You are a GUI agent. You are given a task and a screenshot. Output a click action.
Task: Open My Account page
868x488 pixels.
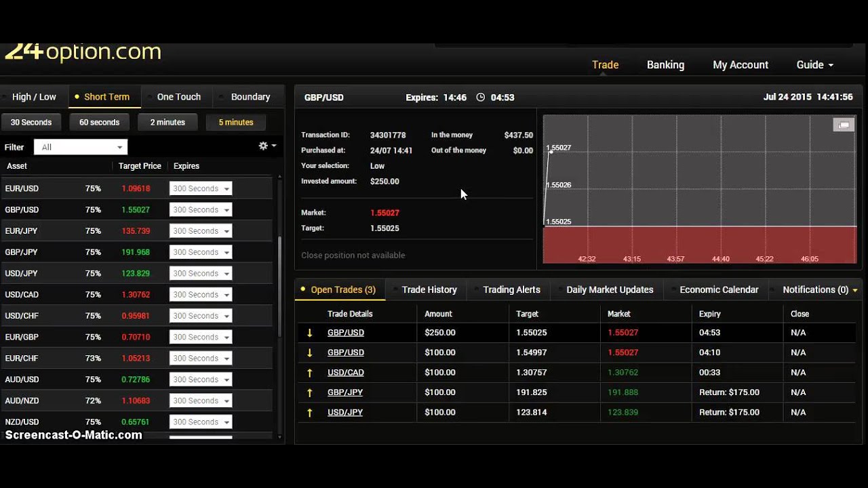click(x=741, y=65)
